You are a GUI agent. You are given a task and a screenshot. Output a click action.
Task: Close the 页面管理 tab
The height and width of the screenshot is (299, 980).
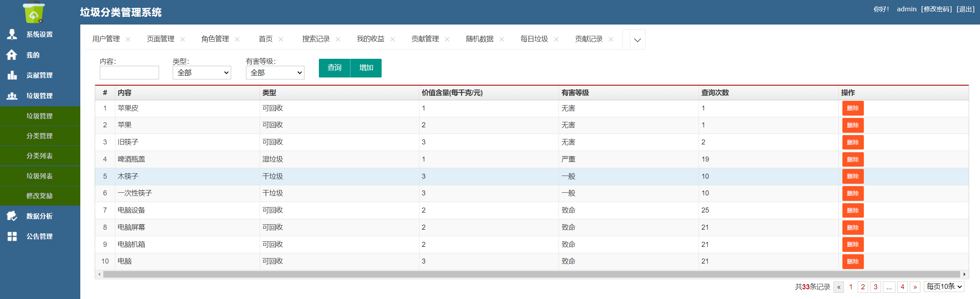[182, 39]
